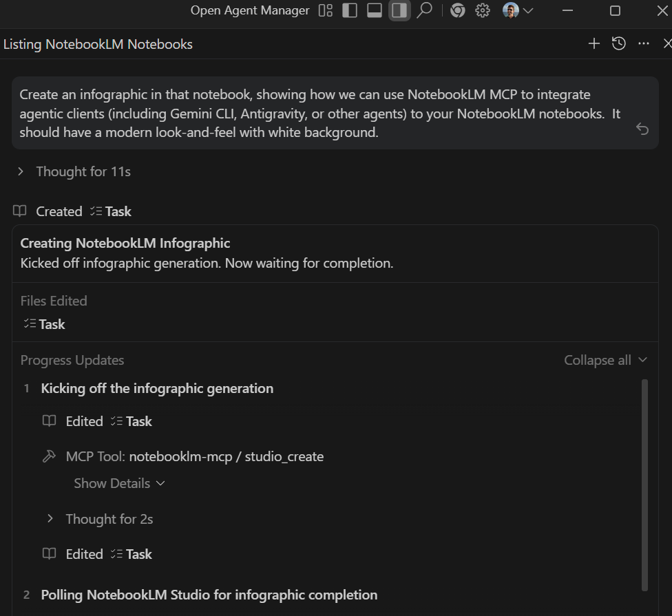Click the book icon beside Created
Viewport: 672px width, 616px height.
coord(20,211)
